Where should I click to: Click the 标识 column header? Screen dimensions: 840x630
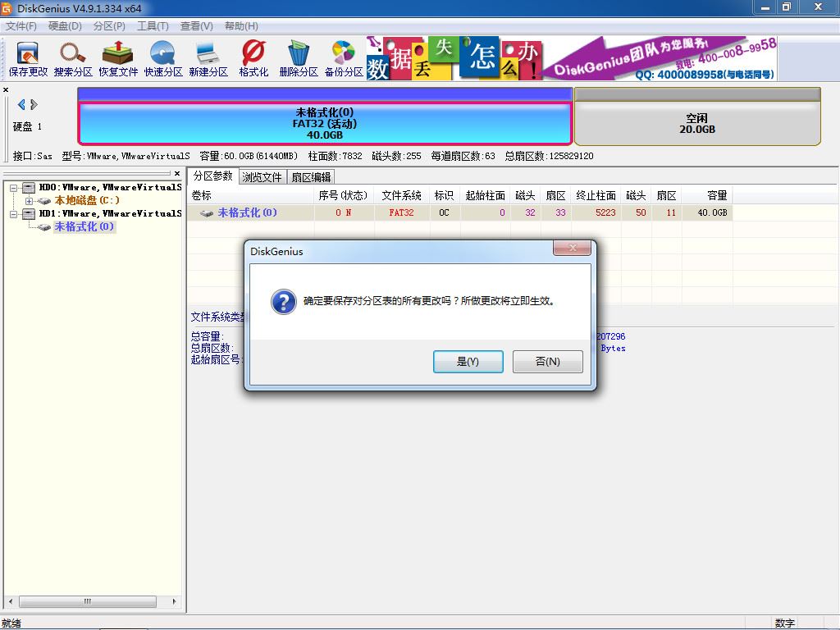tap(444, 195)
